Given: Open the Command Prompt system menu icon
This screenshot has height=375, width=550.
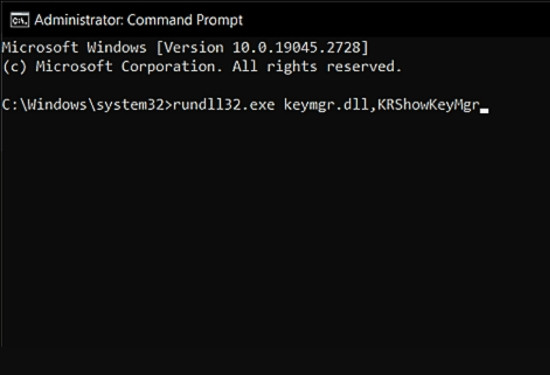Looking at the screenshot, I should (20, 20).
